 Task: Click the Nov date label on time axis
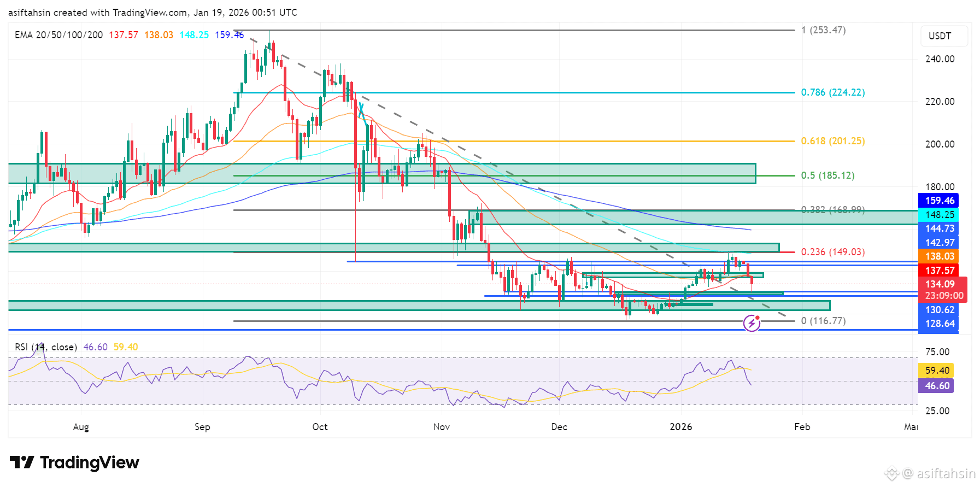tap(442, 427)
